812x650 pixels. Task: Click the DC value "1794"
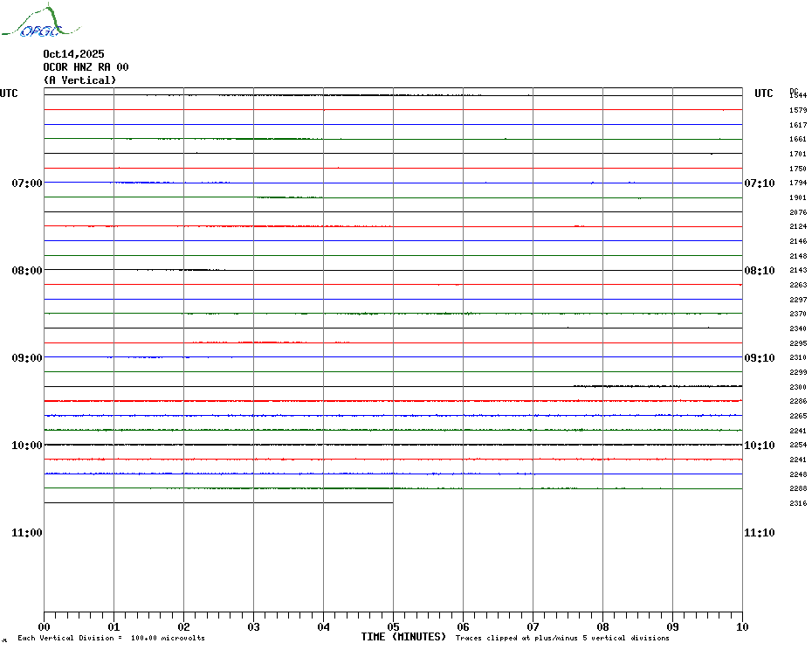pyautogui.click(x=798, y=183)
